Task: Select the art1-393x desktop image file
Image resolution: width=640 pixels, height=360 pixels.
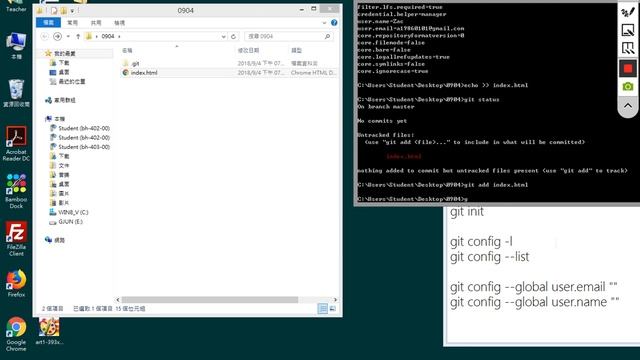Action: point(49,331)
